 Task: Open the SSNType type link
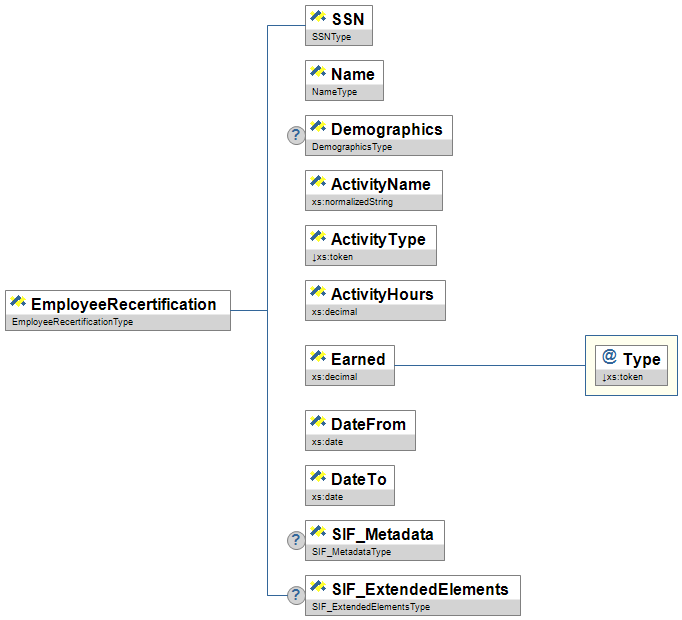[331, 37]
